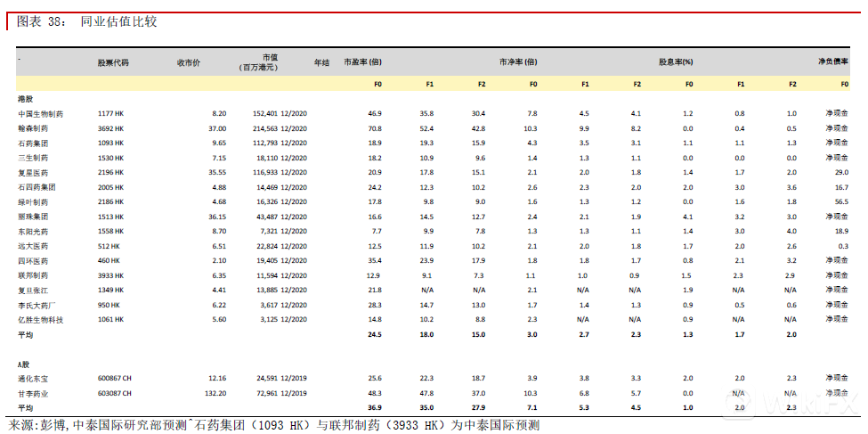Select stock code 603087 CH
868x434 pixels.
click(x=115, y=393)
